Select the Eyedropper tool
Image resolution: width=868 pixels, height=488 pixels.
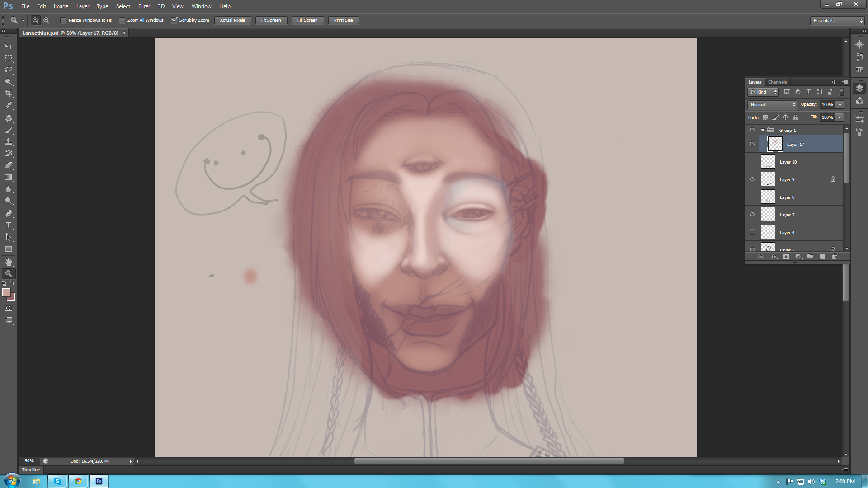coord(9,106)
